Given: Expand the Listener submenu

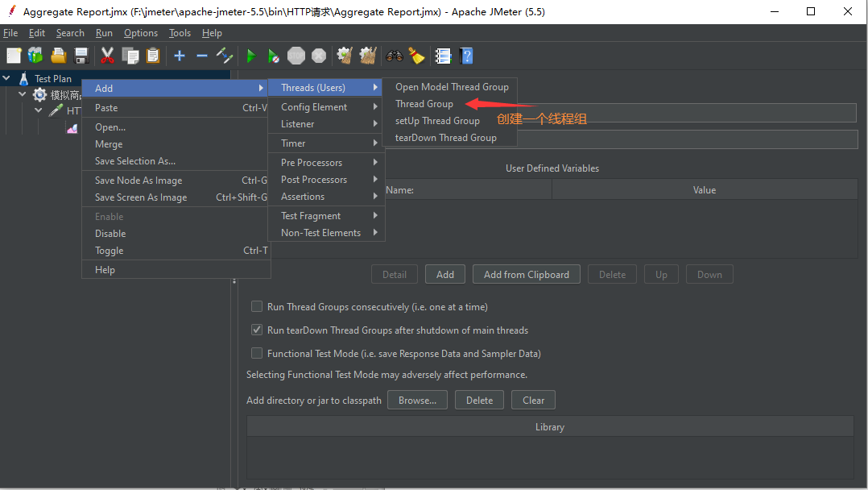Looking at the screenshot, I should [x=327, y=124].
